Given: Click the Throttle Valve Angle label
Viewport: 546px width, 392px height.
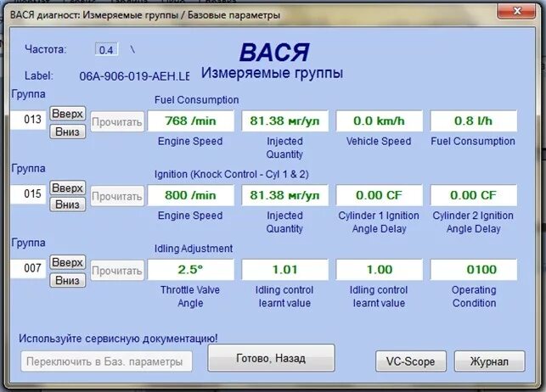Looking at the screenshot, I should point(190,296).
